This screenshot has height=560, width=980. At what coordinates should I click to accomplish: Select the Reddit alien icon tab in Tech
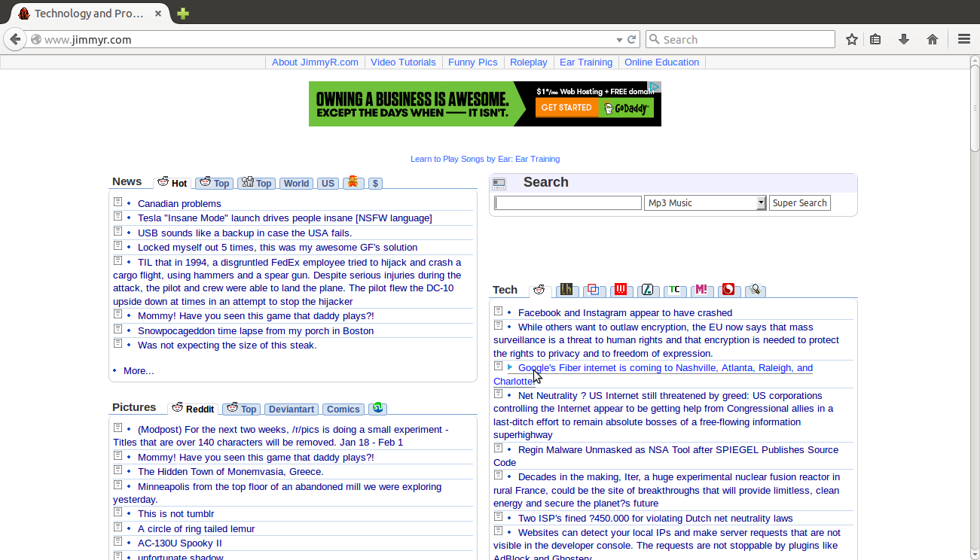pyautogui.click(x=539, y=289)
